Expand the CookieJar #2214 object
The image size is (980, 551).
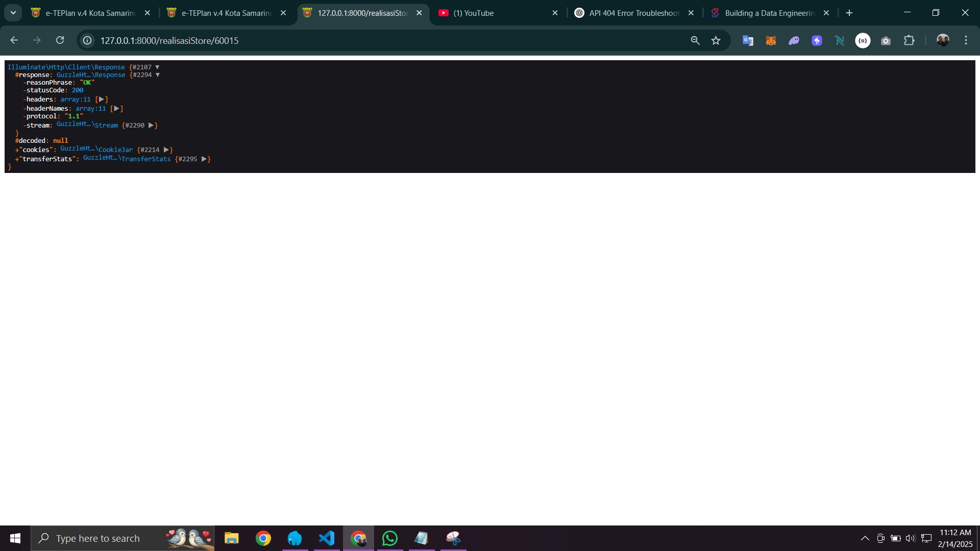(x=166, y=150)
